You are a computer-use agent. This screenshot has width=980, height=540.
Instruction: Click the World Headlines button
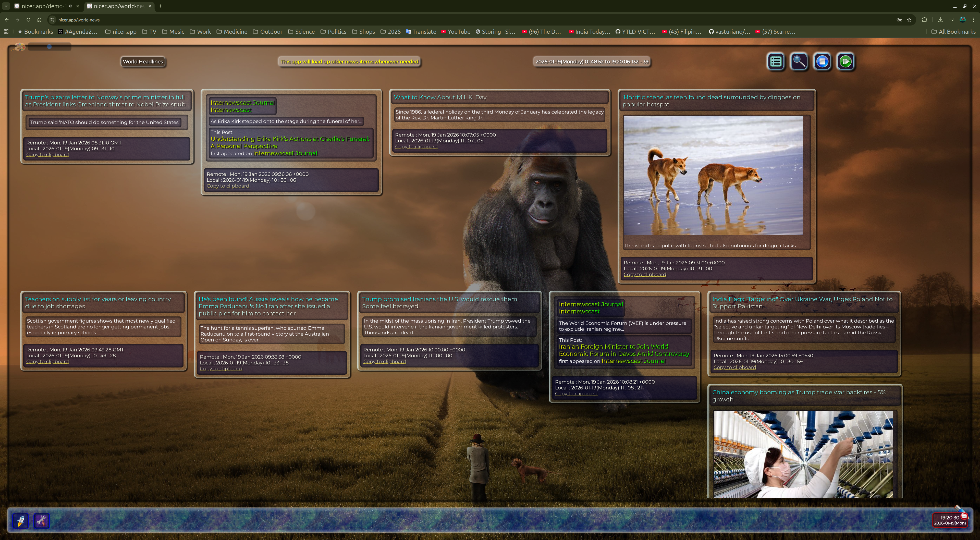click(x=143, y=62)
